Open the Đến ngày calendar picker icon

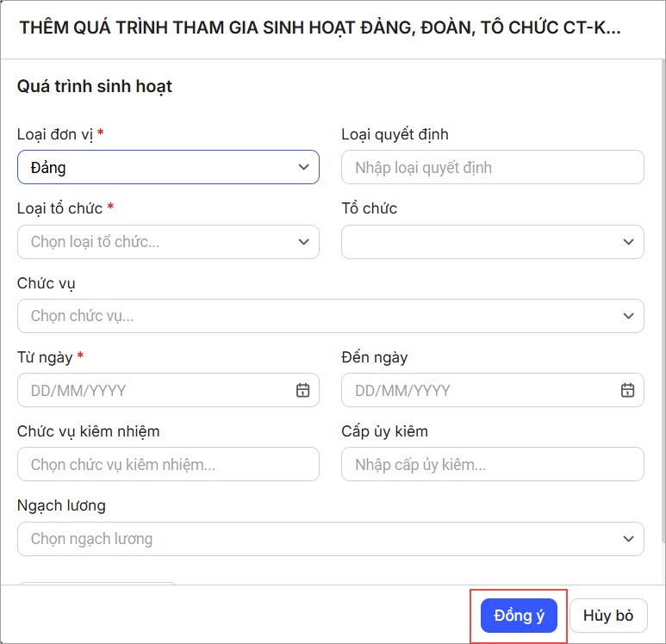click(x=627, y=390)
